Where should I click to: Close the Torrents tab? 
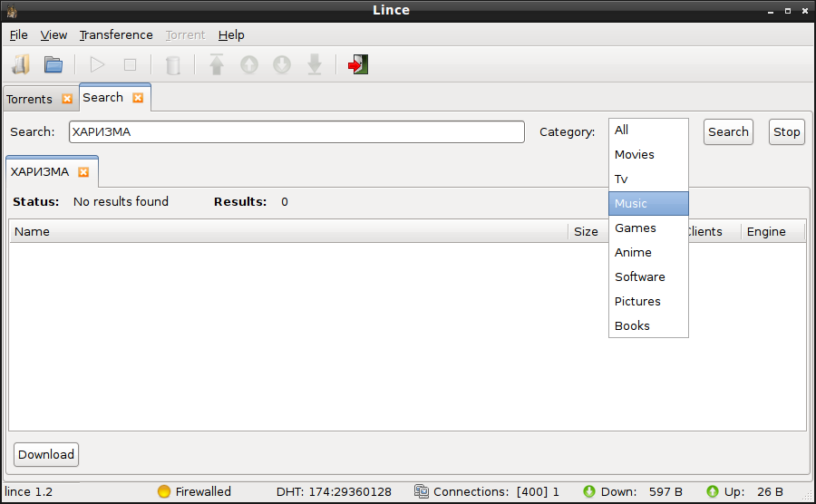tap(67, 99)
